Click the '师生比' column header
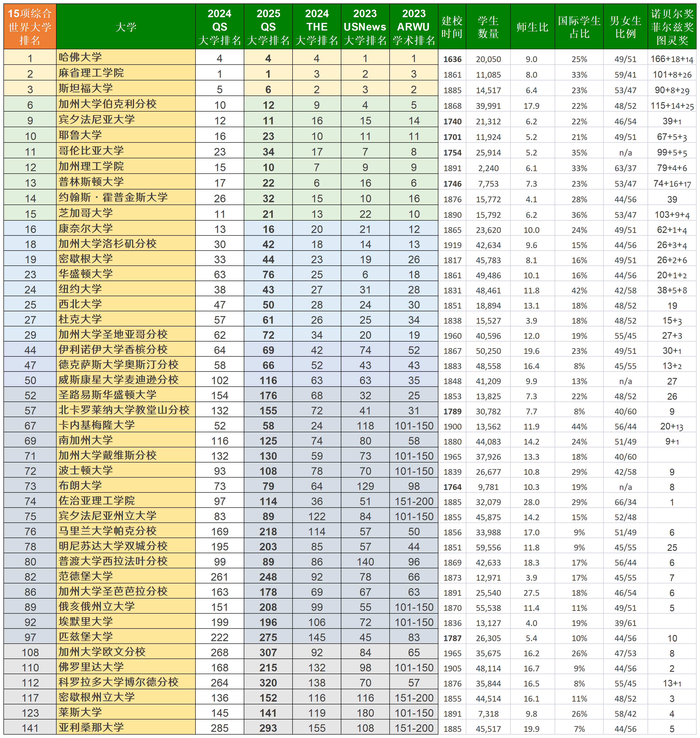This screenshot has height=738, width=700. pyautogui.click(x=532, y=27)
